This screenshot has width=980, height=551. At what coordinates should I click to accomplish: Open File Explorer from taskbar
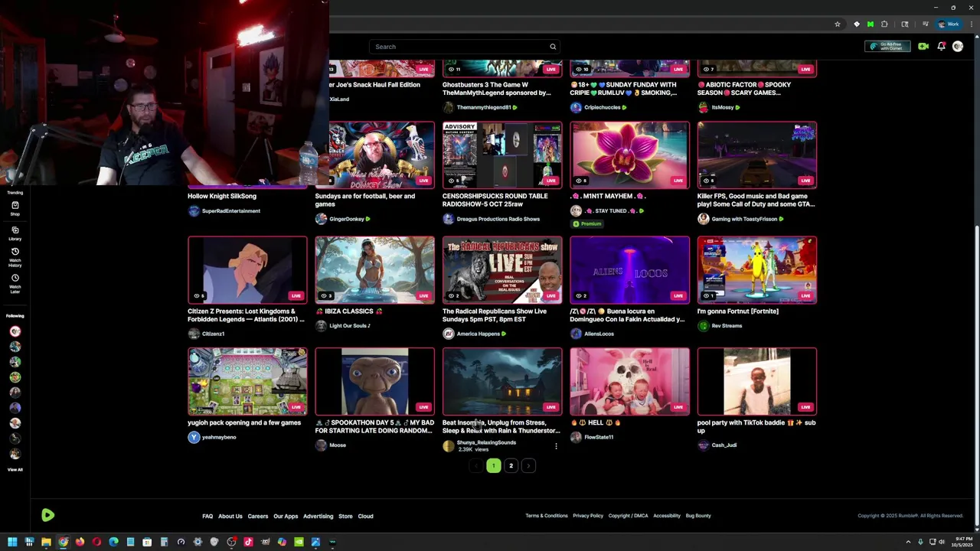click(x=46, y=542)
